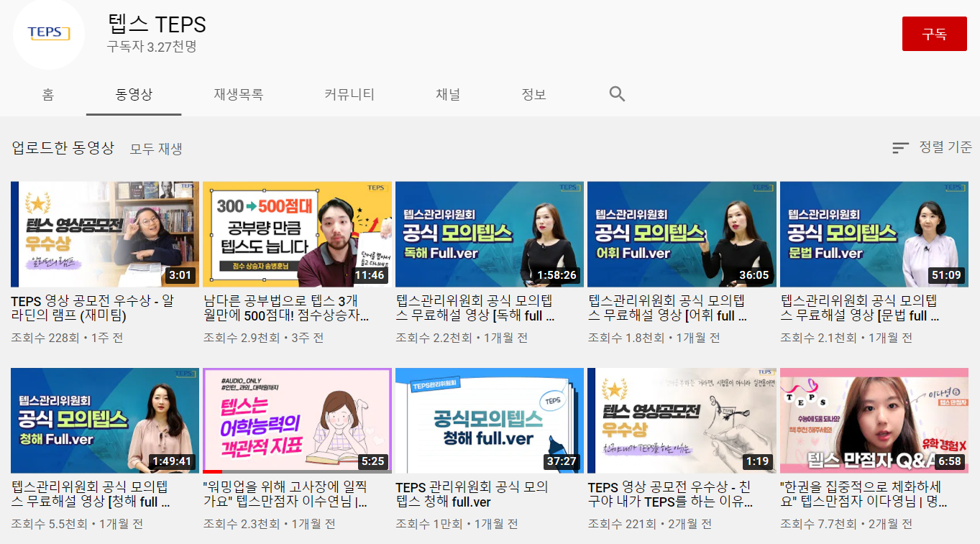The width and height of the screenshot is (980, 544).
Task: Click the 51:09 duration badge
Action: (946, 275)
